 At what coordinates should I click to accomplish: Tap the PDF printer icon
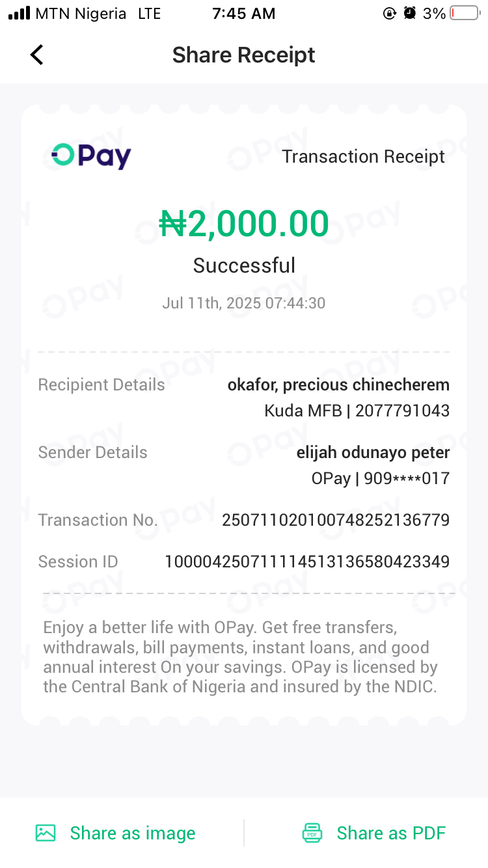tap(312, 833)
